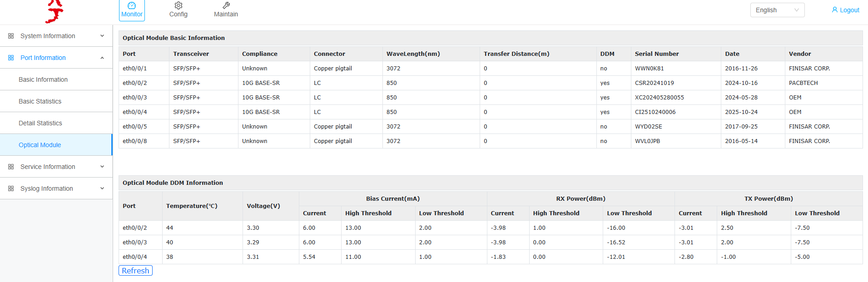Expand the Service Information chevron
The height and width of the screenshot is (282, 868).
point(102,167)
